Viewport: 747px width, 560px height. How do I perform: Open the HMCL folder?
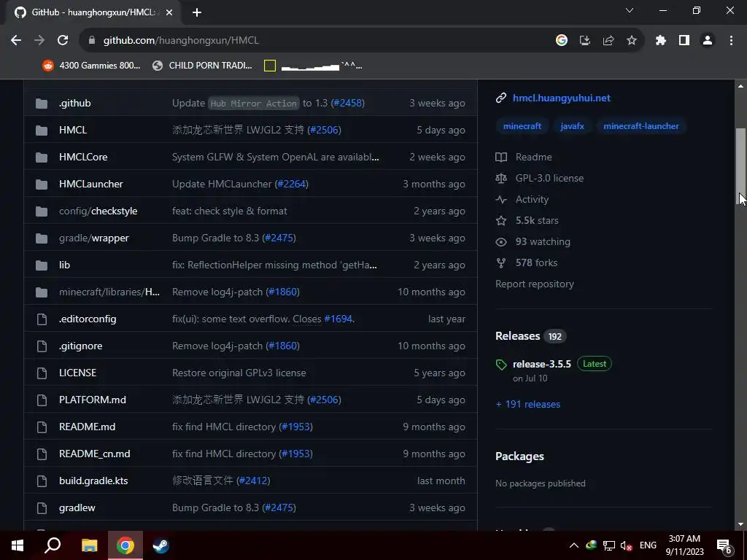(x=73, y=130)
